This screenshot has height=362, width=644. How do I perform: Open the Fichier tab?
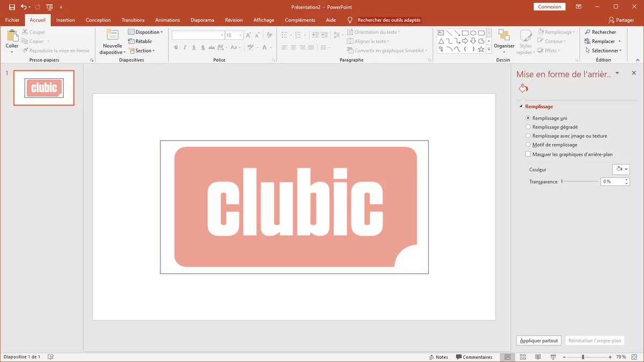pos(12,20)
